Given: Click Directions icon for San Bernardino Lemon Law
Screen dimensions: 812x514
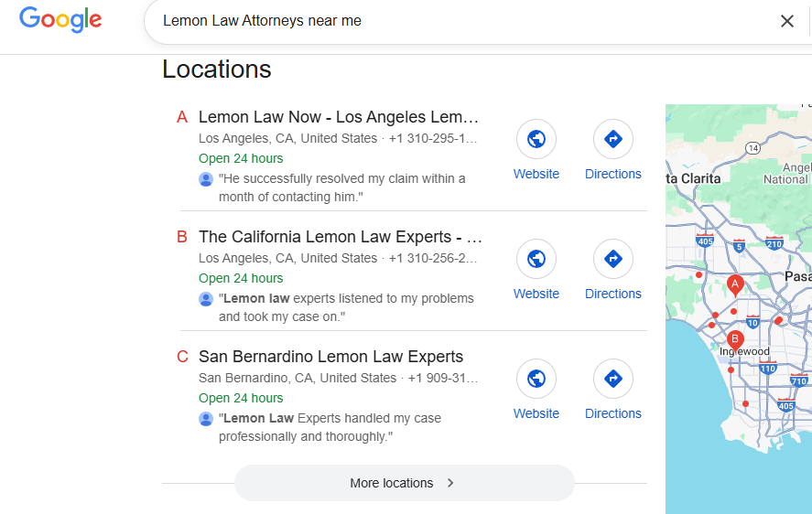Looking at the screenshot, I should pos(613,380).
